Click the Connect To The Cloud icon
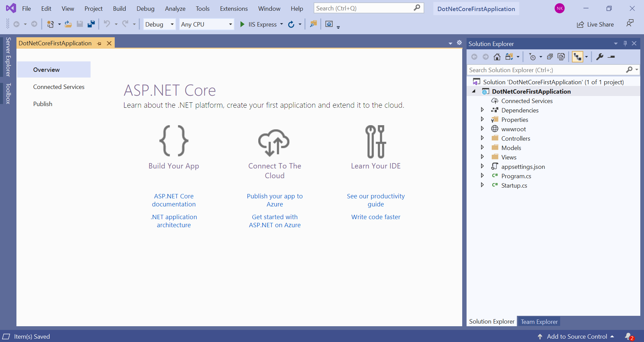 click(274, 143)
